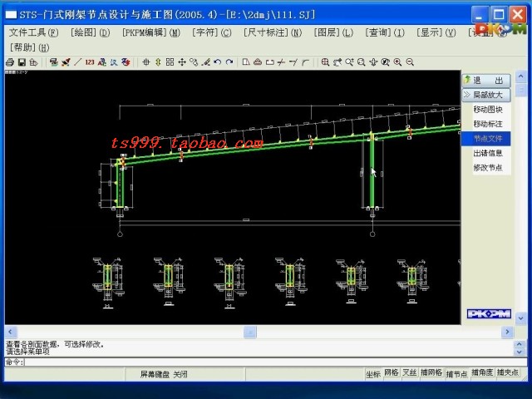
Task: Select 移动标注 in side panel
Action: pos(488,124)
